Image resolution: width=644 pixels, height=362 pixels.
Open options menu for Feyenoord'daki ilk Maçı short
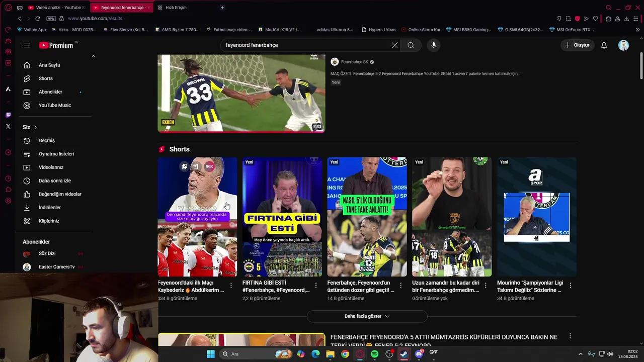231,285
